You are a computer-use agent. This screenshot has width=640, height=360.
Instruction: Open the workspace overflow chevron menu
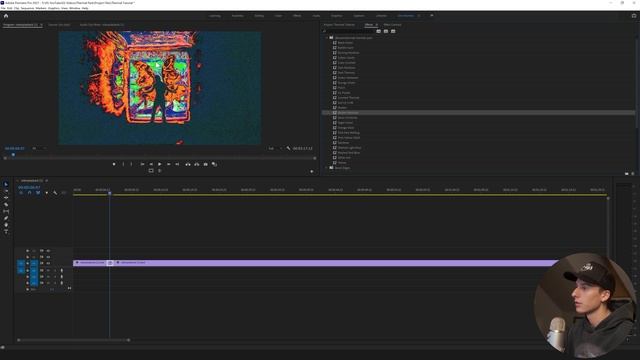[x=431, y=16]
